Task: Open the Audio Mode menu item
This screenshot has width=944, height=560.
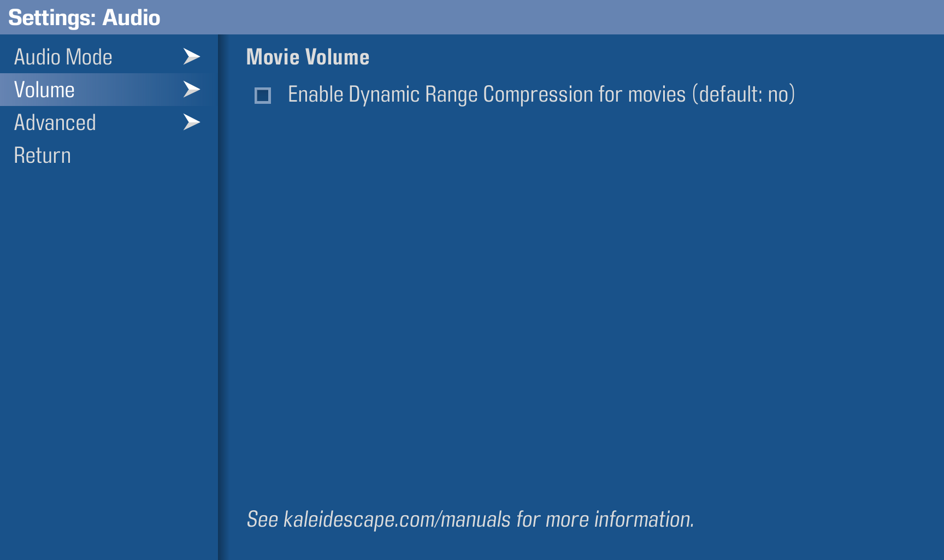Action: pos(109,57)
